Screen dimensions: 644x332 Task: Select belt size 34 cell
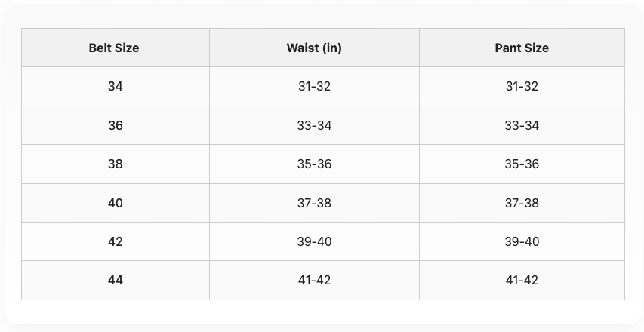115,86
